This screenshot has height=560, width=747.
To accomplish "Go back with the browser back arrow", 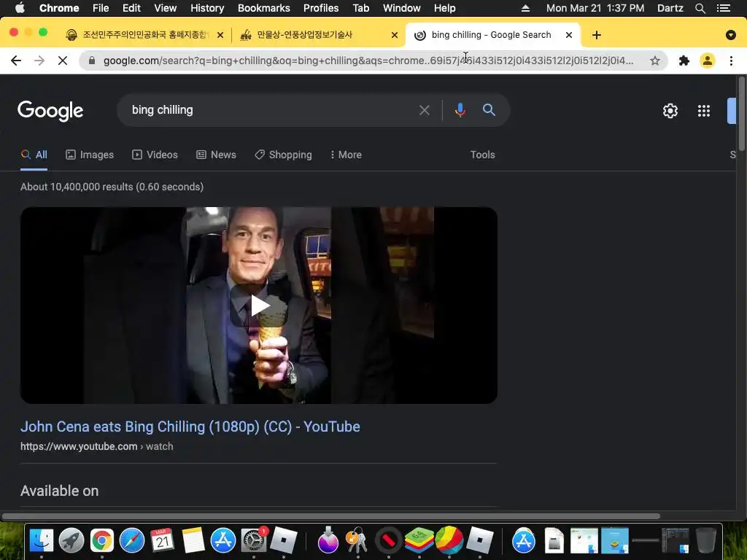I will tap(16, 61).
